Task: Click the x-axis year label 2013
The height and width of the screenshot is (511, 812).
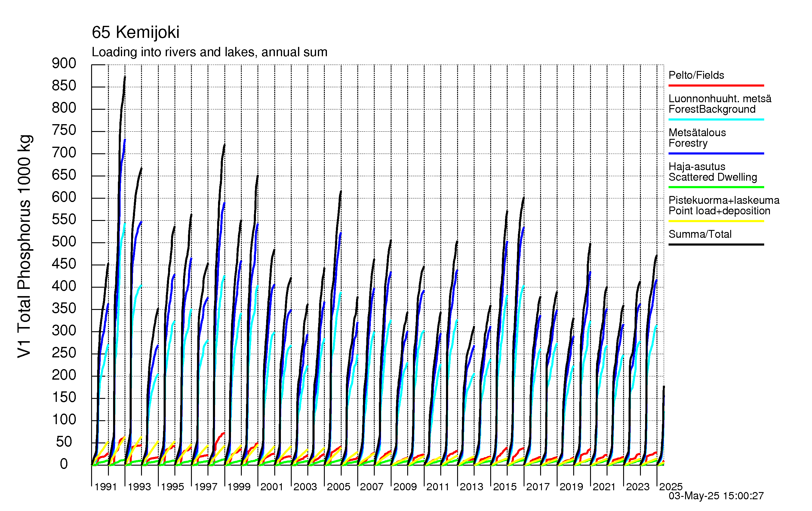Action: [x=472, y=487]
